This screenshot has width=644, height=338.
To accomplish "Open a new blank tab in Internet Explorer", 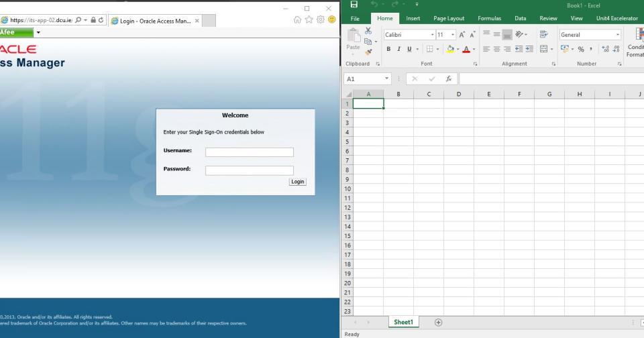I will click(x=209, y=21).
